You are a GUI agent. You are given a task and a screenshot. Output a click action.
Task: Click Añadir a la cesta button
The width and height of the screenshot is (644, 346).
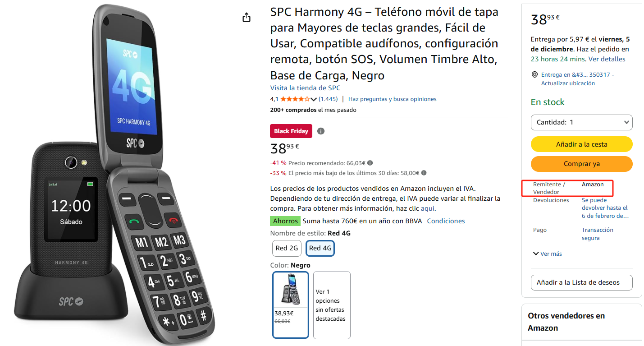click(x=581, y=144)
